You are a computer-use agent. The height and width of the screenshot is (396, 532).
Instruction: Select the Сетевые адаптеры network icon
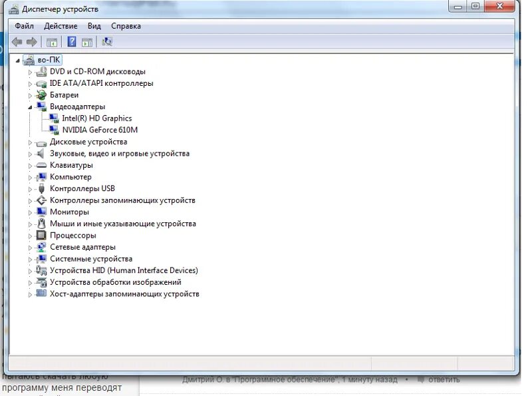pos(41,247)
